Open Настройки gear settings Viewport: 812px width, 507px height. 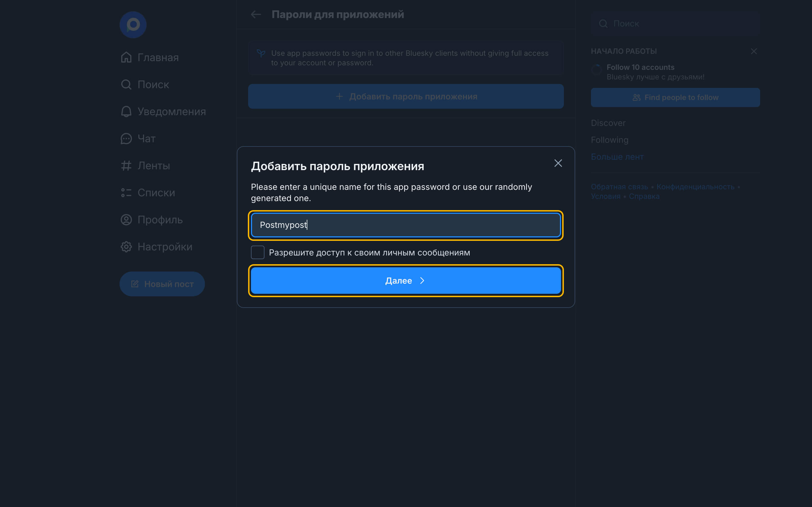point(156,247)
